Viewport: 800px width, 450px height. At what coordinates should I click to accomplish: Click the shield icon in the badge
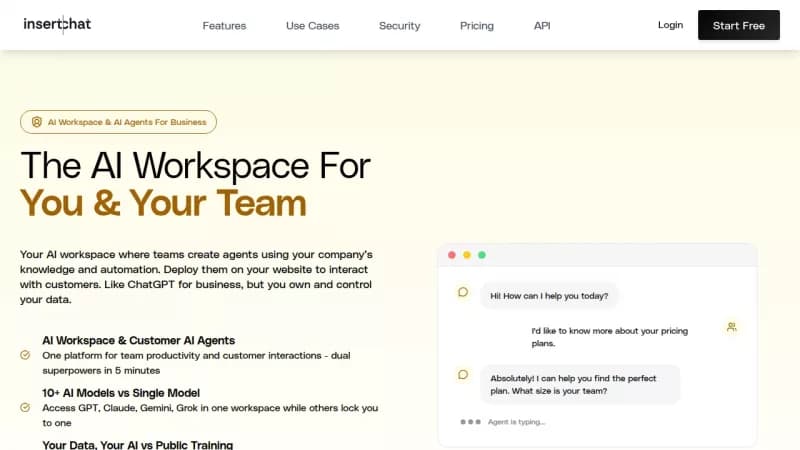tap(37, 122)
